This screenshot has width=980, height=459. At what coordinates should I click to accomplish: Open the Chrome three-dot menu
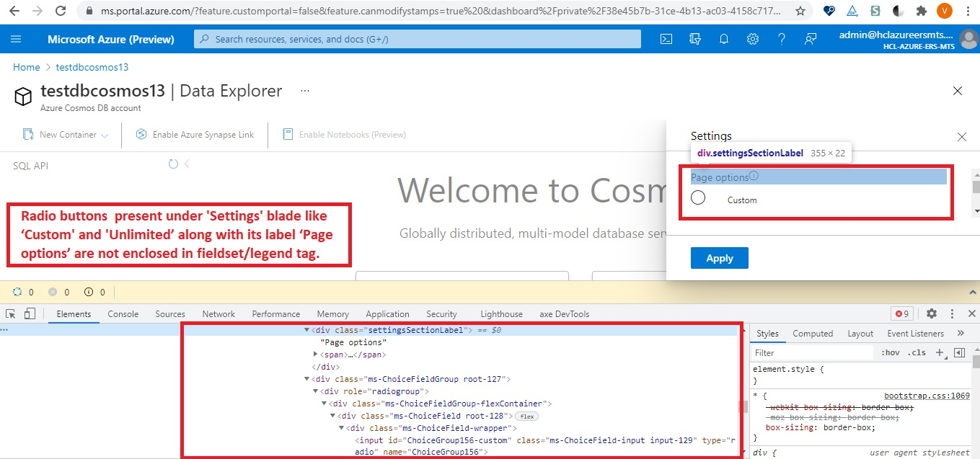966,12
